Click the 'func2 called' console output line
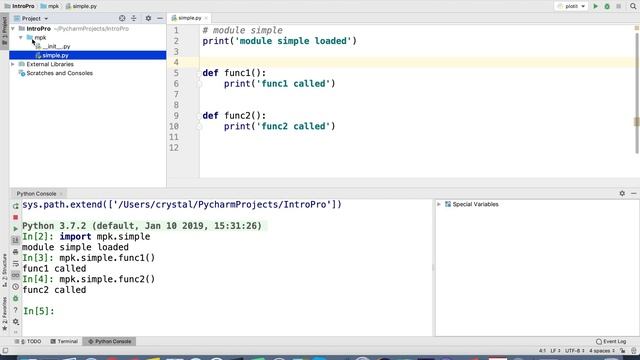Viewport: 640px width, 360px height. 54,290
